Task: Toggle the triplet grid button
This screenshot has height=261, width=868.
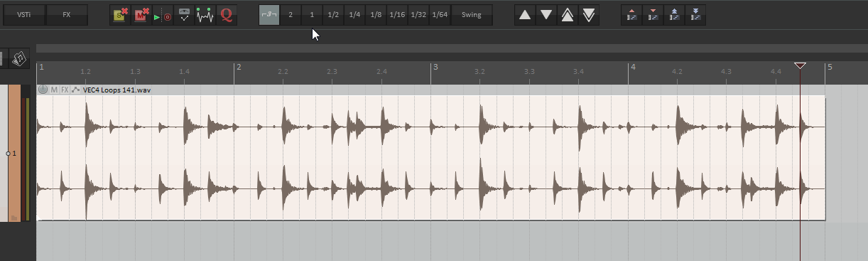Action: (269, 15)
